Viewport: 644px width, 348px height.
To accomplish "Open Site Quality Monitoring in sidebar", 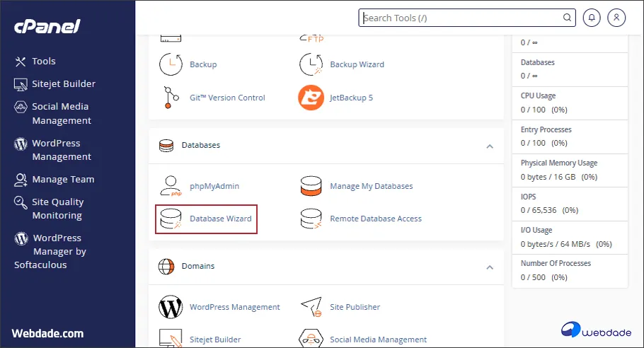I will (x=57, y=209).
